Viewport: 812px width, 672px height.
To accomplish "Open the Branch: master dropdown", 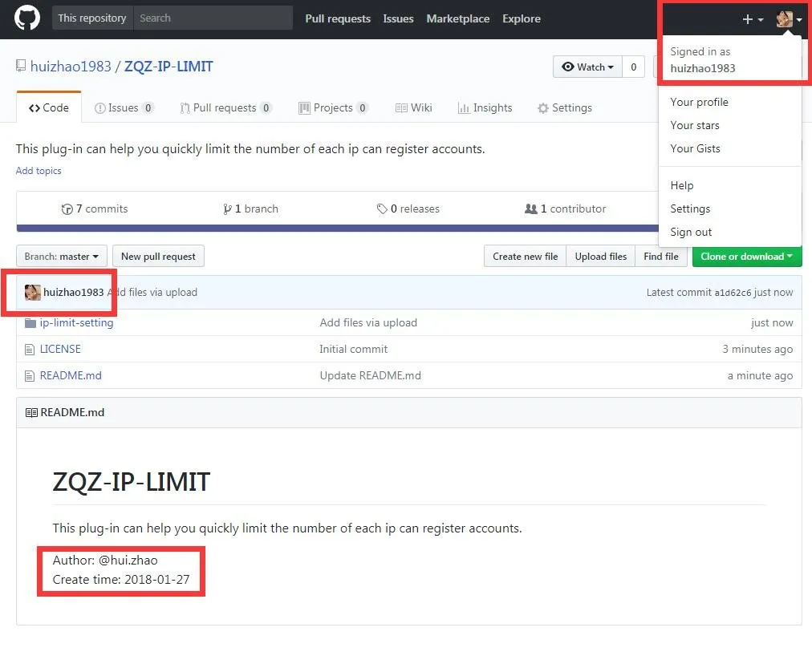I will [x=62, y=257].
